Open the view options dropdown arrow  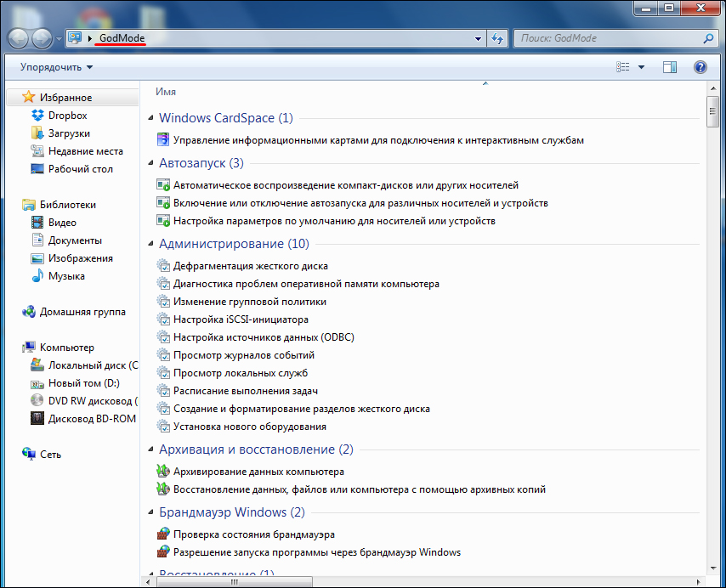tap(641, 67)
